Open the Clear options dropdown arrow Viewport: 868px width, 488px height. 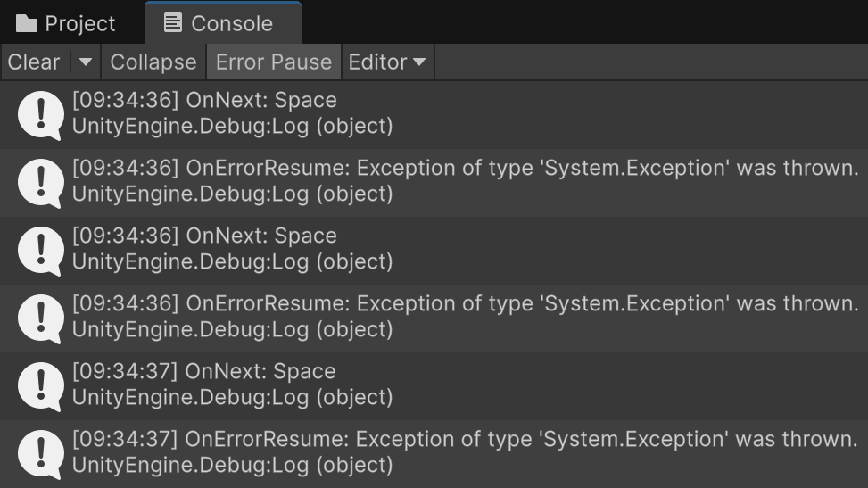(86, 62)
